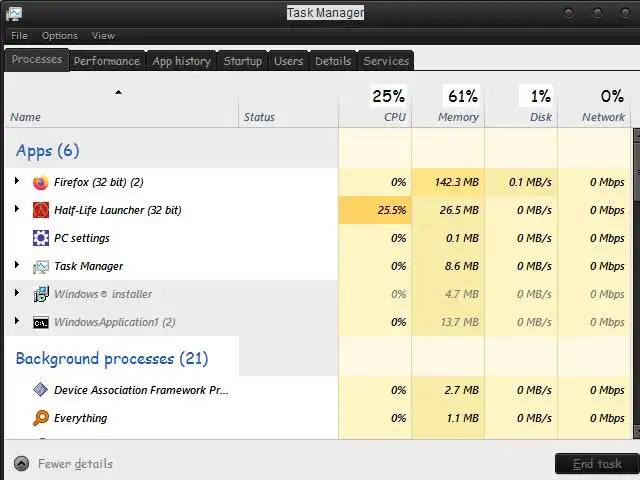
Task: Click the Task Manager title bar icon
Action: click(x=14, y=13)
